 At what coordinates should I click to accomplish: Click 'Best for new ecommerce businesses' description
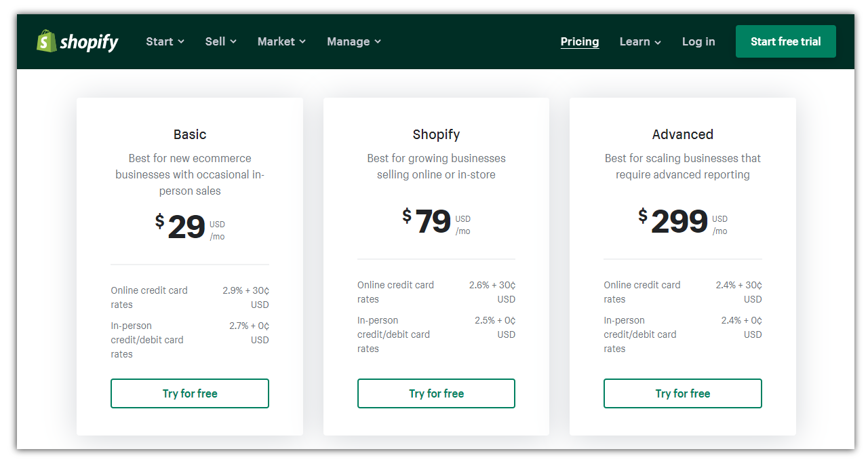[x=190, y=174]
